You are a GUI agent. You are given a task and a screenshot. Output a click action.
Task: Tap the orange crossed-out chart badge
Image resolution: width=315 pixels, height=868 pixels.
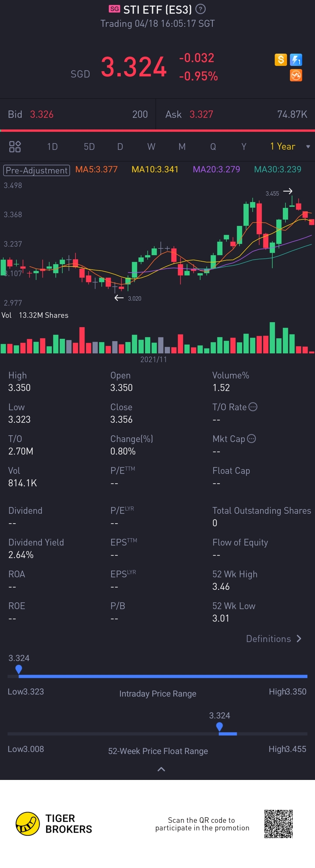(296, 75)
